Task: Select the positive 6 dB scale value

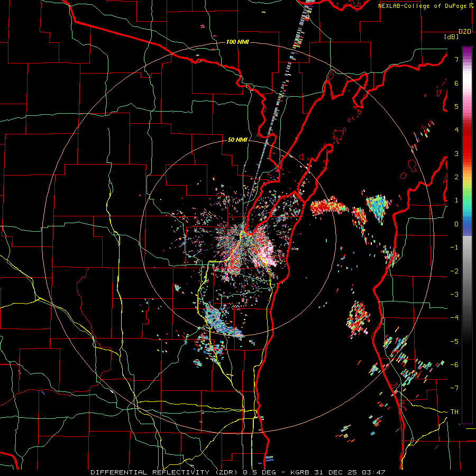Action: 456,83
